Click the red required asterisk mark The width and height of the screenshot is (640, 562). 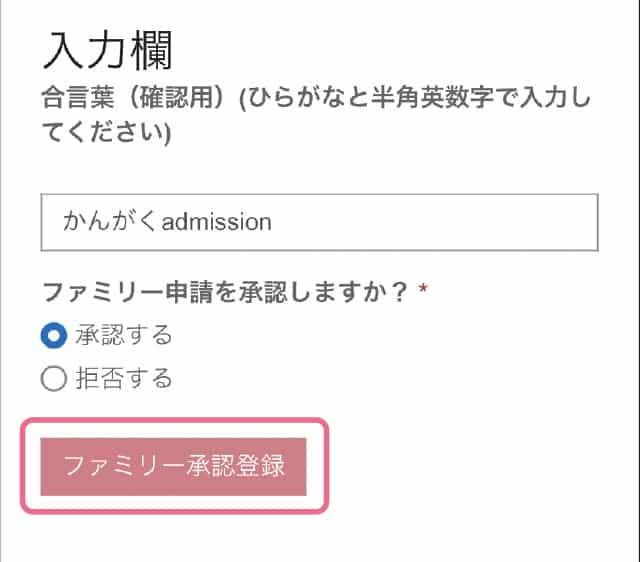pos(423,291)
